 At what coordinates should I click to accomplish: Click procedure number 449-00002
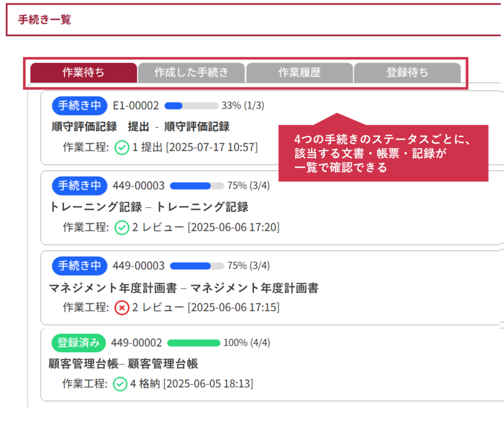click(136, 343)
